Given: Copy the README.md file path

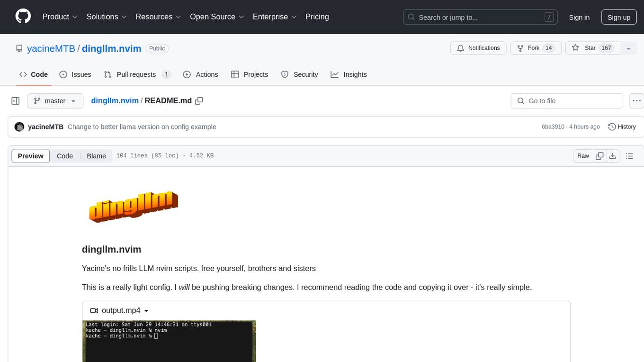Looking at the screenshot, I should (199, 101).
